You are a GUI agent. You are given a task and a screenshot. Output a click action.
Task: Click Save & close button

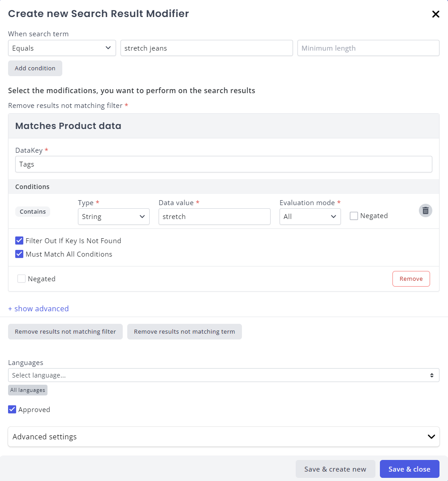pyautogui.click(x=409, y=469)
